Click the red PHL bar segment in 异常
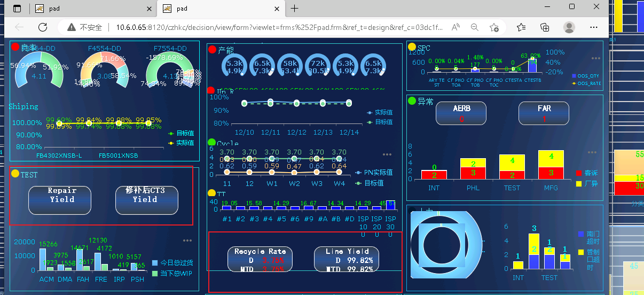This screenshot has width=644, height=295. click(x=473, y=173)
